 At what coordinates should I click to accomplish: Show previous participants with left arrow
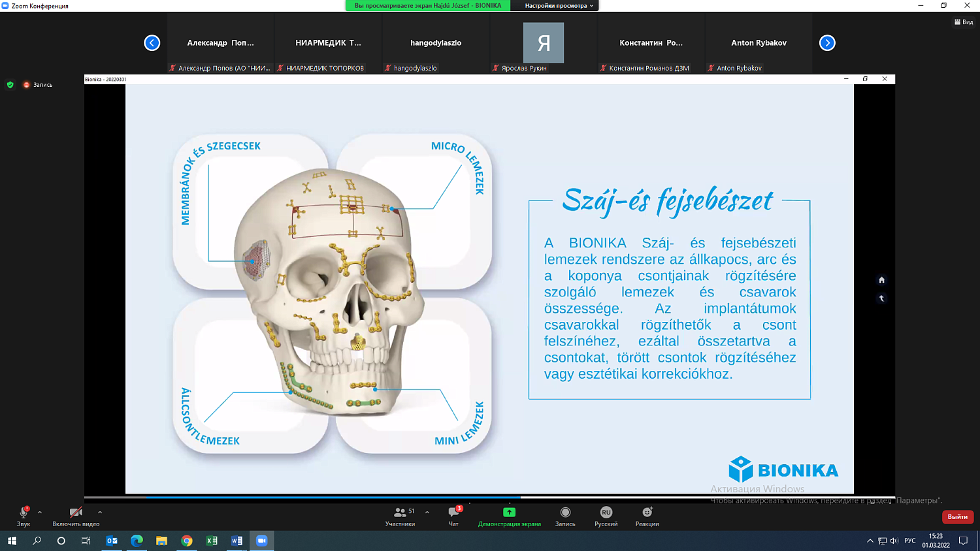coord(152,43)
